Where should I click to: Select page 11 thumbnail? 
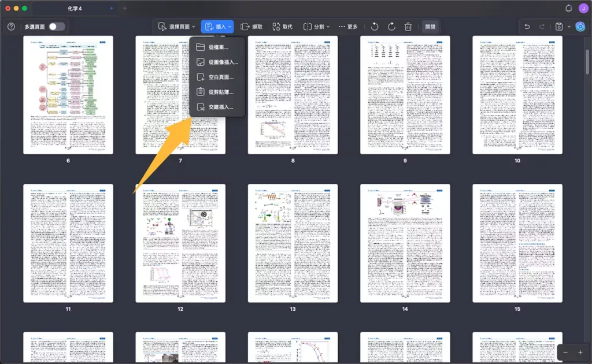(68, 243)
